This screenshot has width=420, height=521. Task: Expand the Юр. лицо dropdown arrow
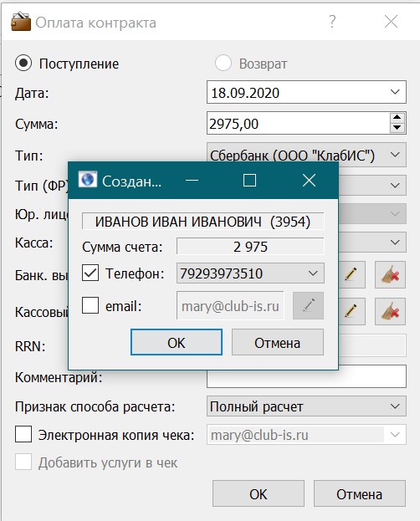pyautogui.click(x=395, y=213)
